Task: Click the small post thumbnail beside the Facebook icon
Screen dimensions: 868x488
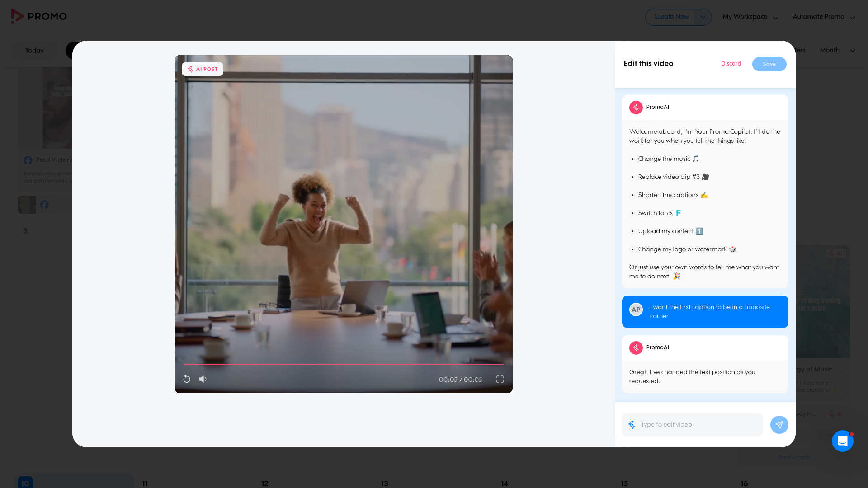Action: [27, 205]
